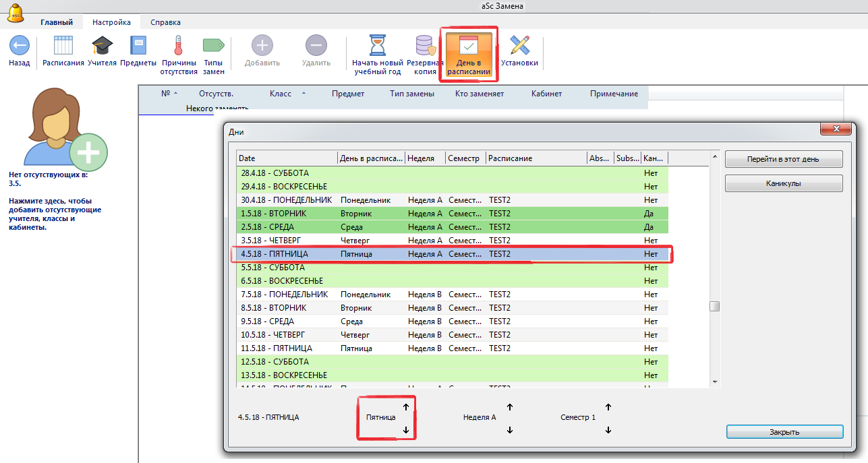
Task: Open Расписания timetables icon
Action: [x=63, y=46]
